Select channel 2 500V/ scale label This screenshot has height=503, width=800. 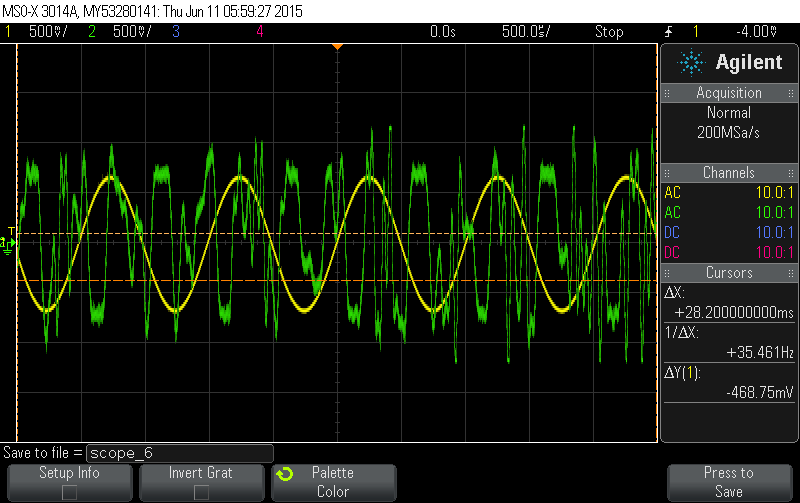[x=132, y=32]
